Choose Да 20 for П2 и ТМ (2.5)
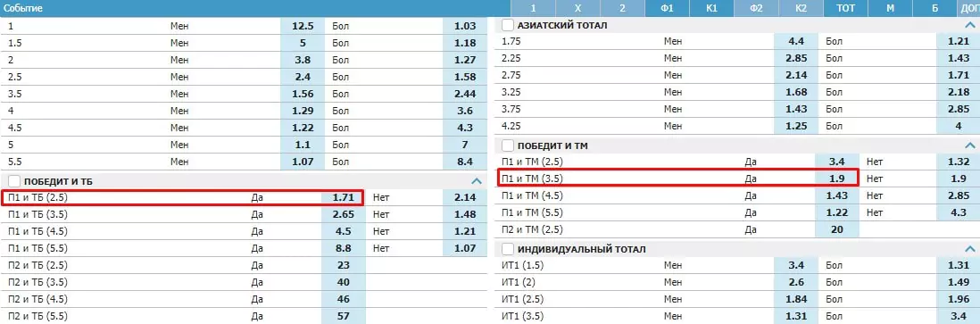This screenshot has width=980, height=324. coord(837,229)
